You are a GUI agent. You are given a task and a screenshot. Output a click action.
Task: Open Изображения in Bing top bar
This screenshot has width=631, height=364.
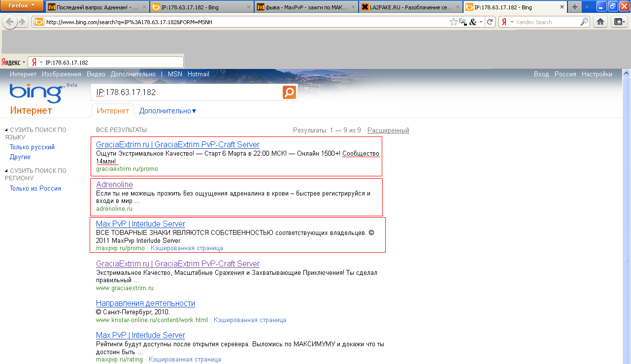[62, 74]
